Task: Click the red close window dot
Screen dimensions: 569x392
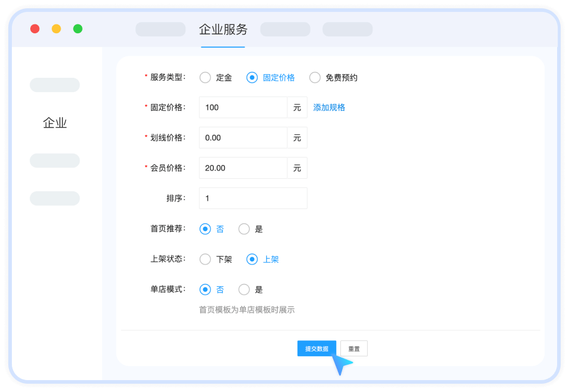Action: coord(35,29)
